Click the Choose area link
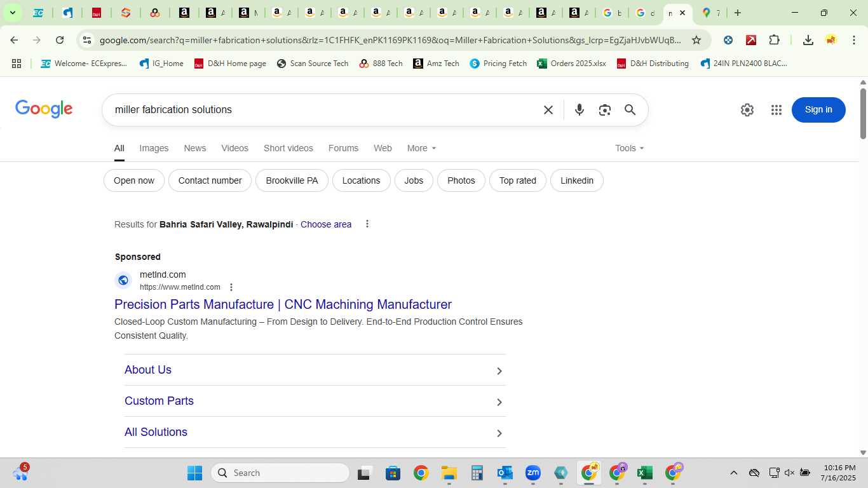The width and height of the screenshot is (868, 488). tap(326, 224)
